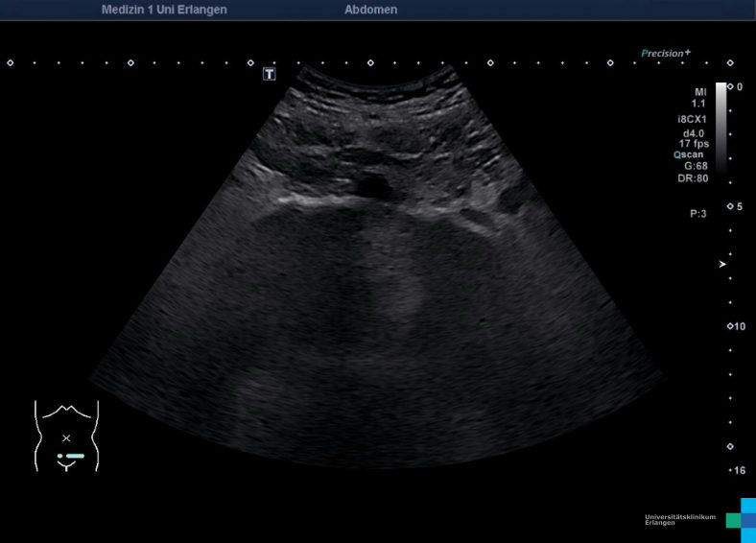The image size is (756, 543).
Task: Click the umbilicus X mark on body pictogram
Action: 66,438
